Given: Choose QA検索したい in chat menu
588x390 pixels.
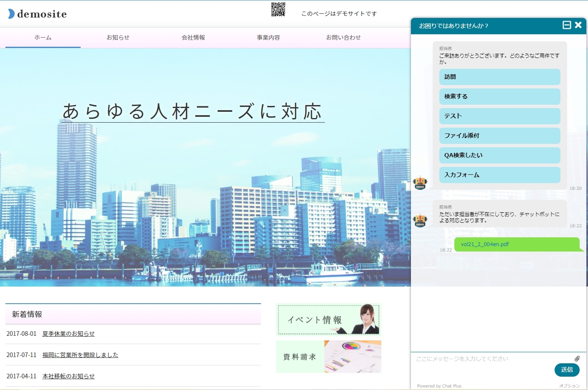Looking at the screenshot, I should 499,155.
